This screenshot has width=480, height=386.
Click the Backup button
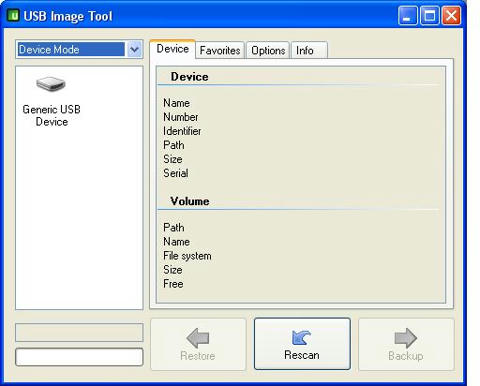point(406,344)
